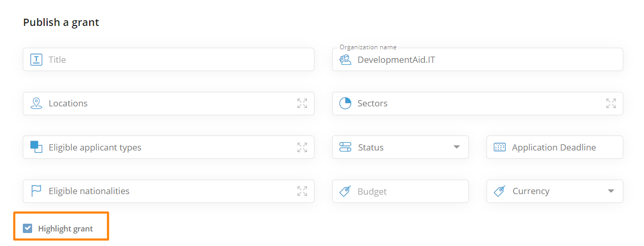Open the Currency dropdown arrow

pos(611,191)
